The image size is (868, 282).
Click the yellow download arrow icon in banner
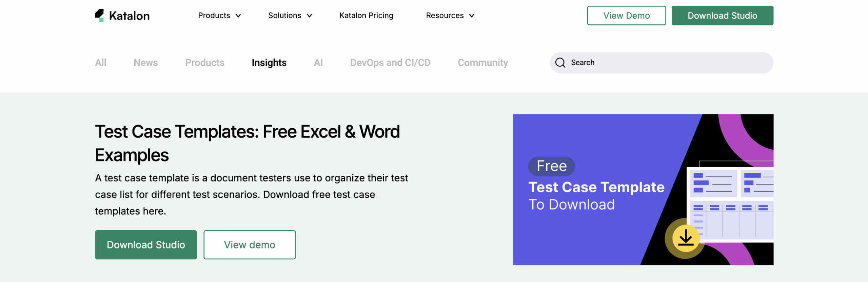[x=686, y=238]
